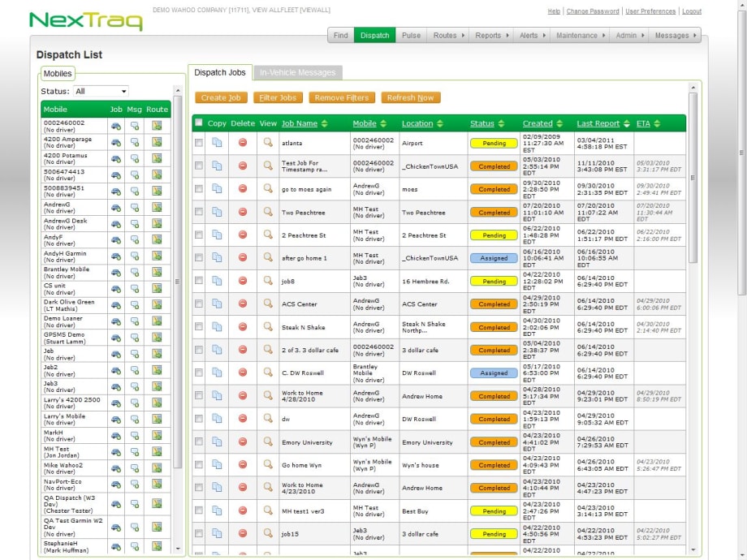This screenshot has height=560, width=747.
Task: Click Job icon for 4200 Amperage mobile
Action: (x=116, y=142)
